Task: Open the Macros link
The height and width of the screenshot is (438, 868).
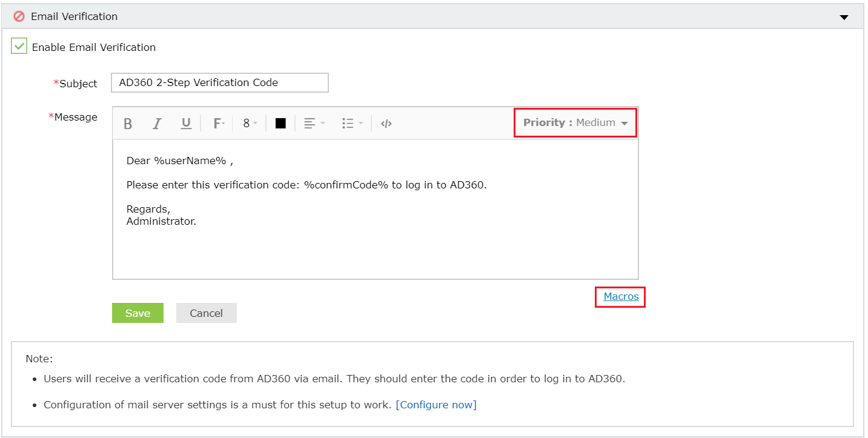Action: pyautogui.click(x=620, y=296)
